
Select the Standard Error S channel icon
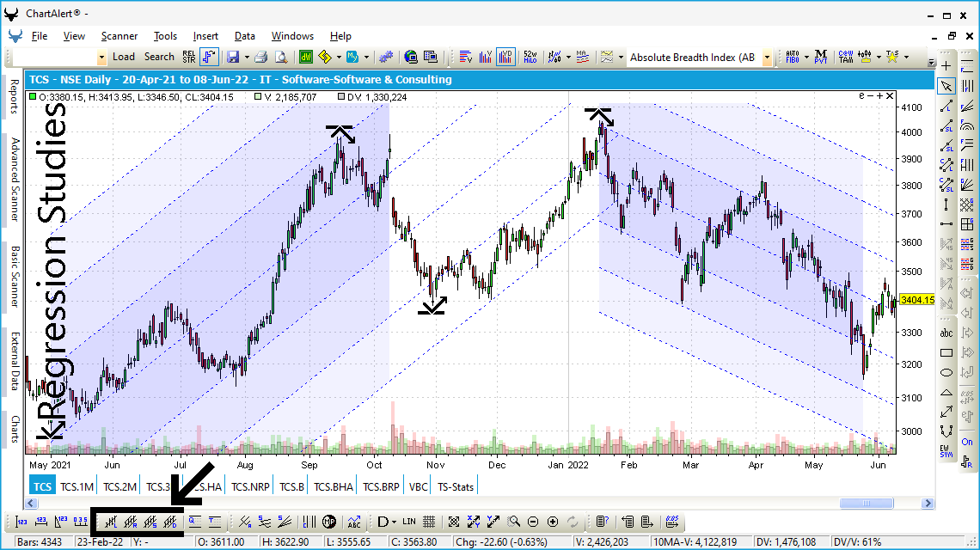click(x=150, y=522)
